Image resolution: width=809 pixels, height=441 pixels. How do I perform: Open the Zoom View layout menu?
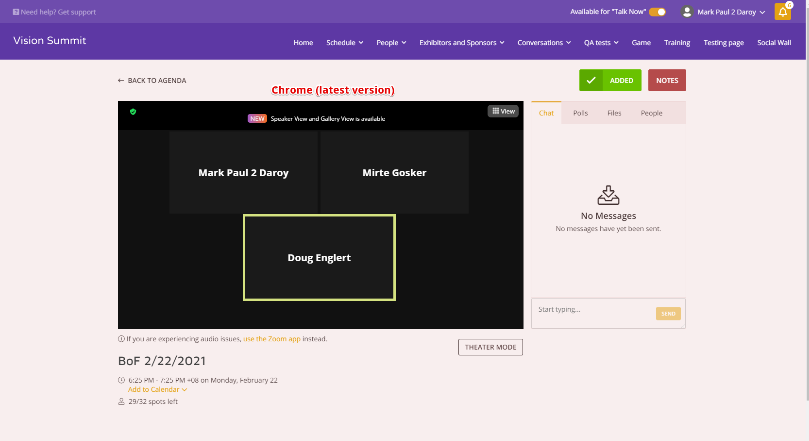pyautogui.click(x=503, y=111)
